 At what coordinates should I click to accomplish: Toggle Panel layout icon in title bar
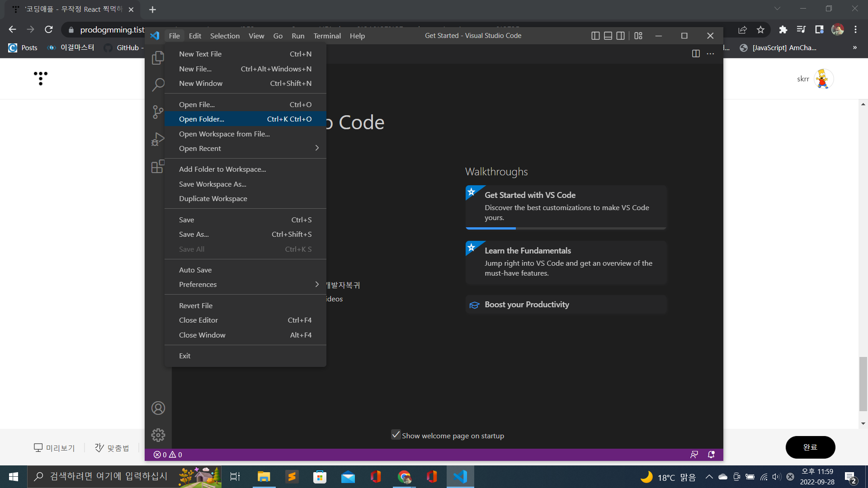[x=608, y=36]
